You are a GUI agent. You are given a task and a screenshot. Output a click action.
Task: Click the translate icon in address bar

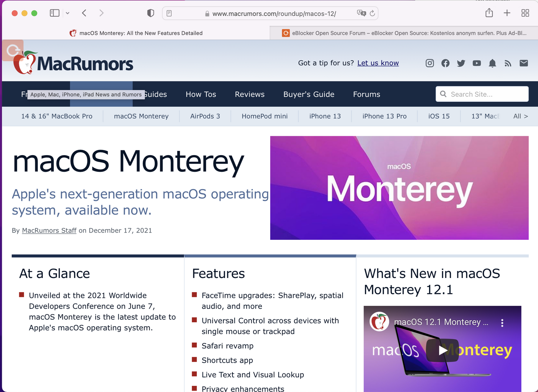(361, 13)
